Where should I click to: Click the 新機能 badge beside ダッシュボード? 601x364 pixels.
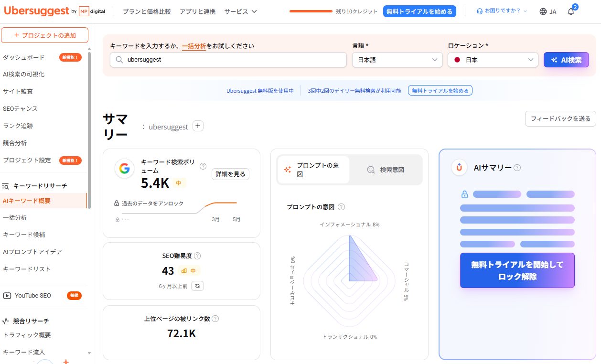coord(70,57)
